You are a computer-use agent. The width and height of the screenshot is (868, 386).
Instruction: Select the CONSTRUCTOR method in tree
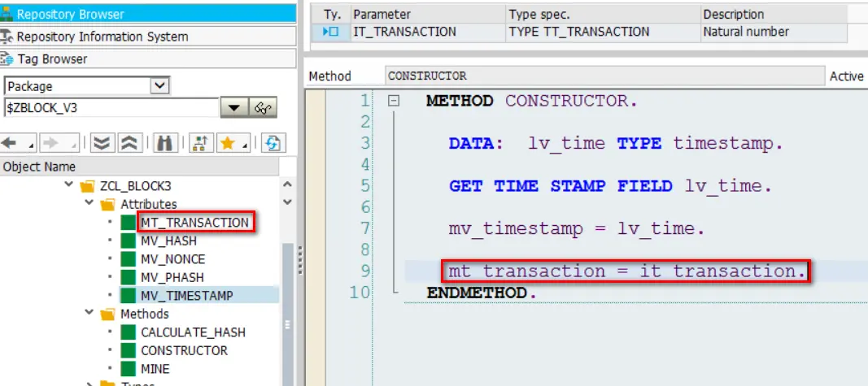(x=185, y=350)
